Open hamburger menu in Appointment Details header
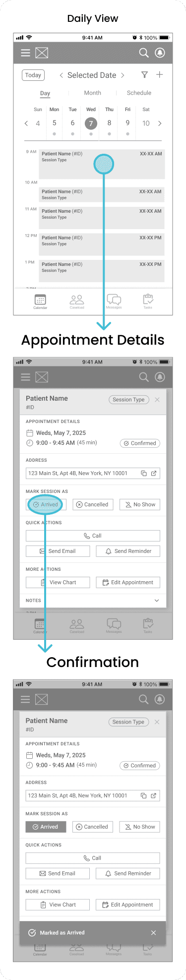This screenshot has width=186, height=980. pyautogui.click(x=25, y=377)
